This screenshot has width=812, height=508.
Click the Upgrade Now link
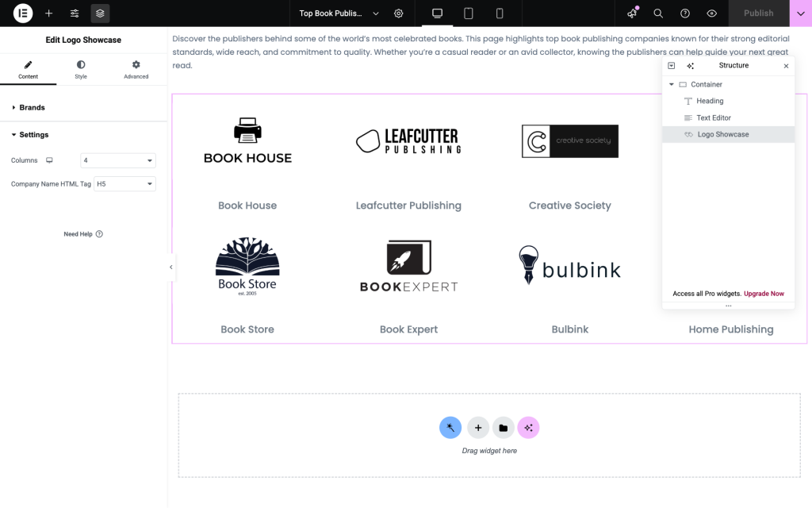tap(764, 294)
